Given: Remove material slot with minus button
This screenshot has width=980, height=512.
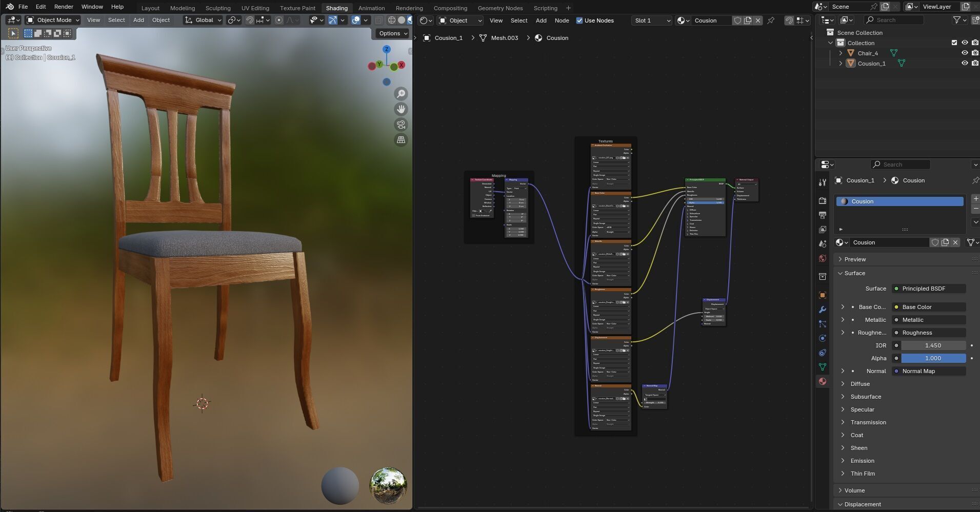Looking at the screenshot, I should coord(975,209).
